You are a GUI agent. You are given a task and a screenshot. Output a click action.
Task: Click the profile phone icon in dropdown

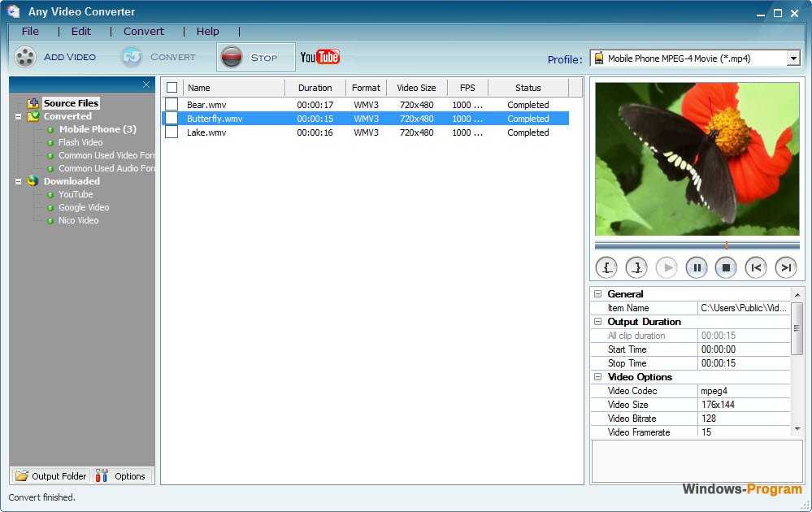click(x=599, y=58)
